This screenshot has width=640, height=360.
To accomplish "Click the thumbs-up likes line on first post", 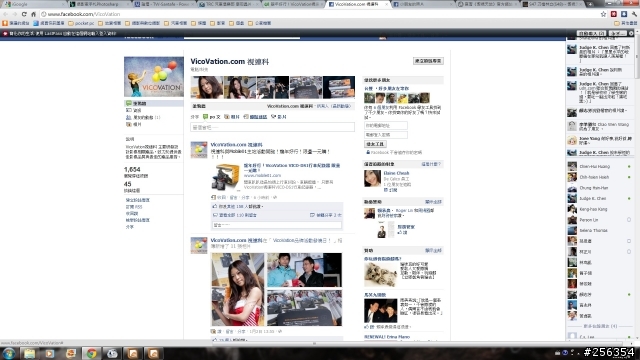I will click(x=238, y=207).
